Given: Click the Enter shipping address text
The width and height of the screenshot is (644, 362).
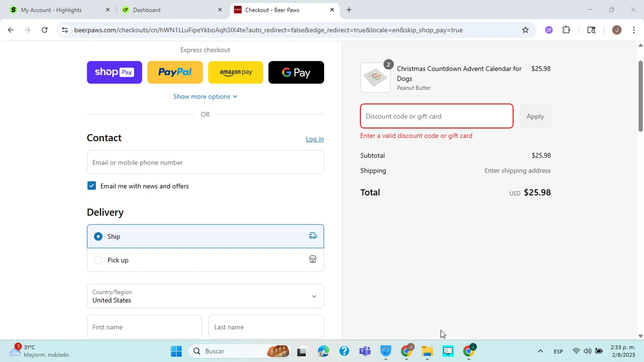Looking at the screenshot, I should (517, 170).
